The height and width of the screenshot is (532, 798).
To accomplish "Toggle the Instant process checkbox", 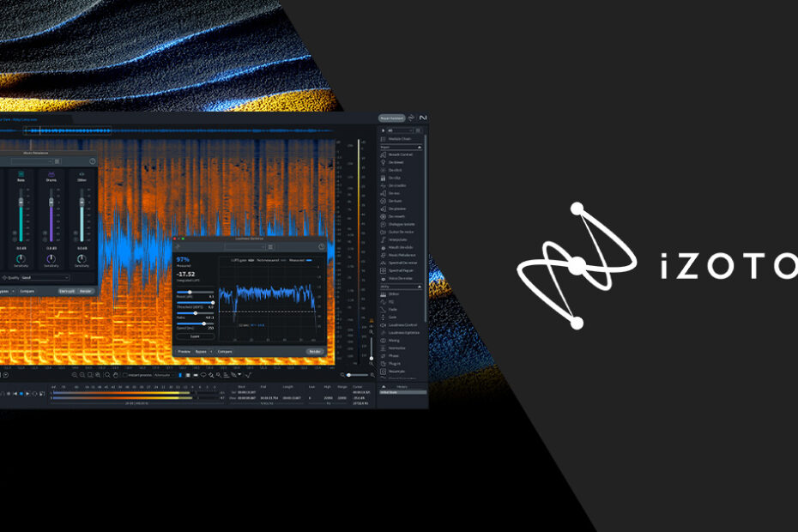I will click(x=124, y=375).
